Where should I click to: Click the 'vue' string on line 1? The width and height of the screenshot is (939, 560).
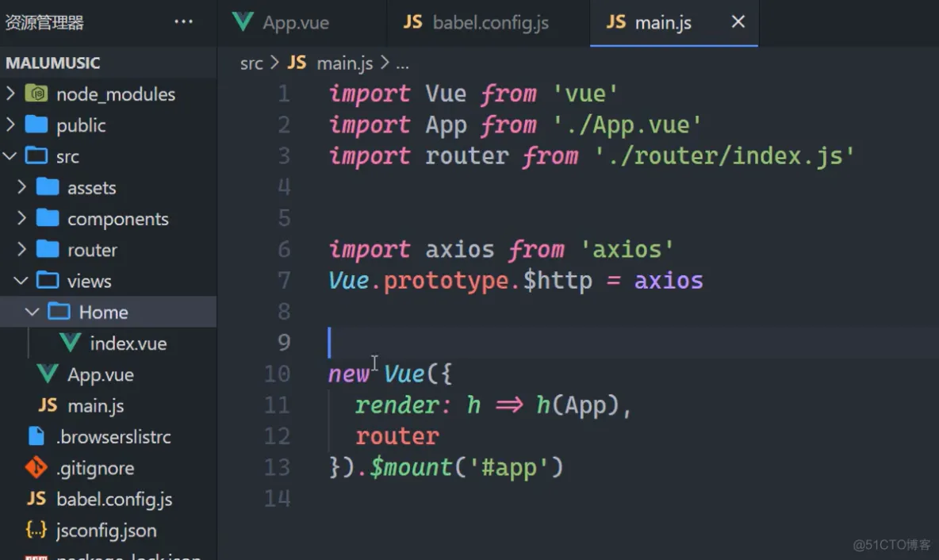(585, 94)
